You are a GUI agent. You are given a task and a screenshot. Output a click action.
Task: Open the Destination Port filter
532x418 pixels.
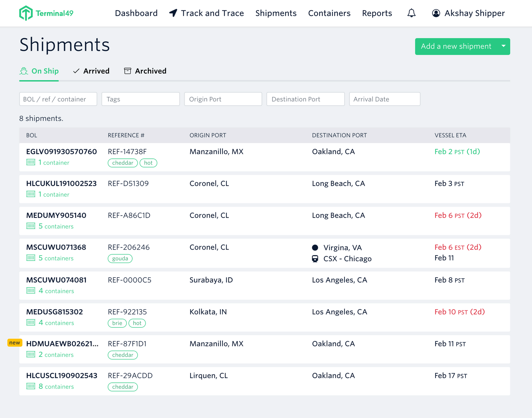[x=305, y=99]
